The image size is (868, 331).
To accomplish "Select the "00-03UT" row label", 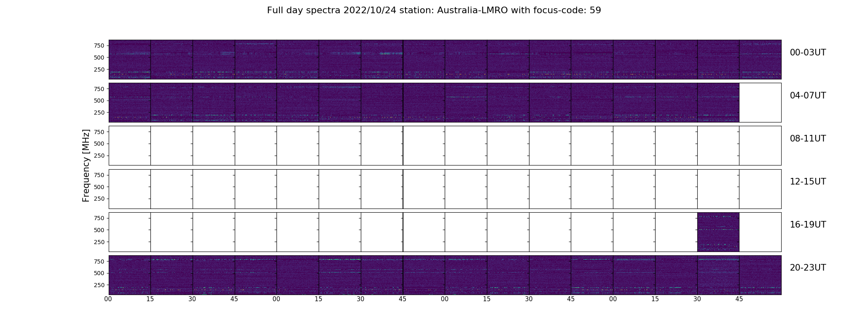I will coord(808,53).
